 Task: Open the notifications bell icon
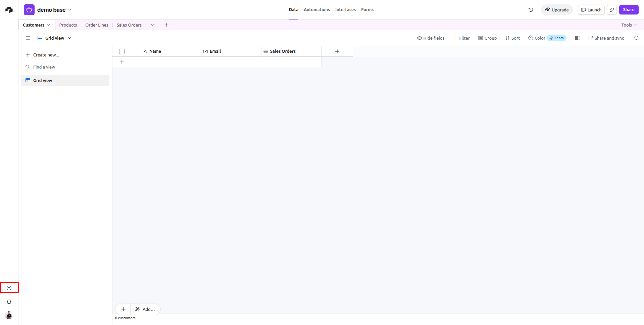[9, 302]
